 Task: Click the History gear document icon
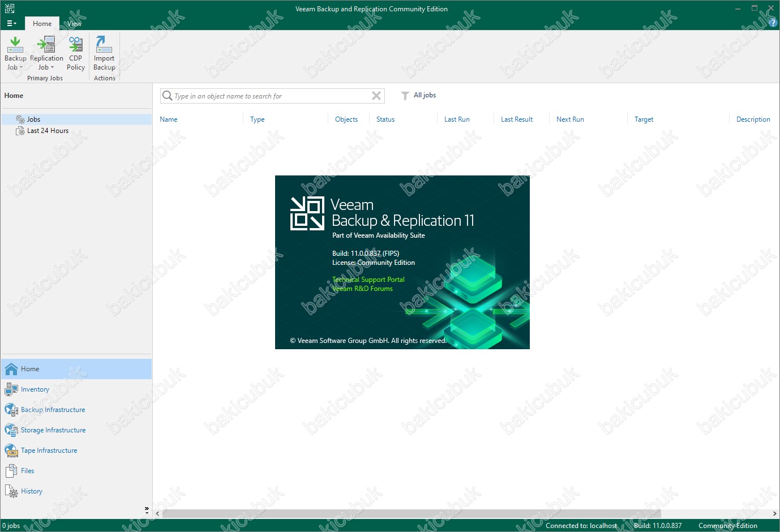click(x=11, y=491)
